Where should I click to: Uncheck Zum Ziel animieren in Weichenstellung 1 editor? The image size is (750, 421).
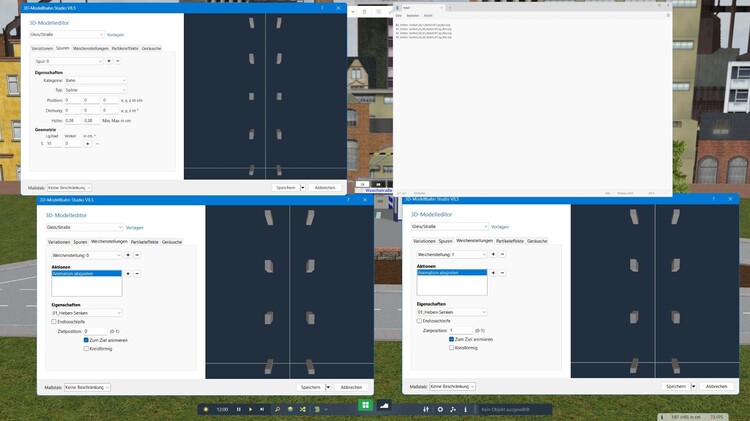451,339
